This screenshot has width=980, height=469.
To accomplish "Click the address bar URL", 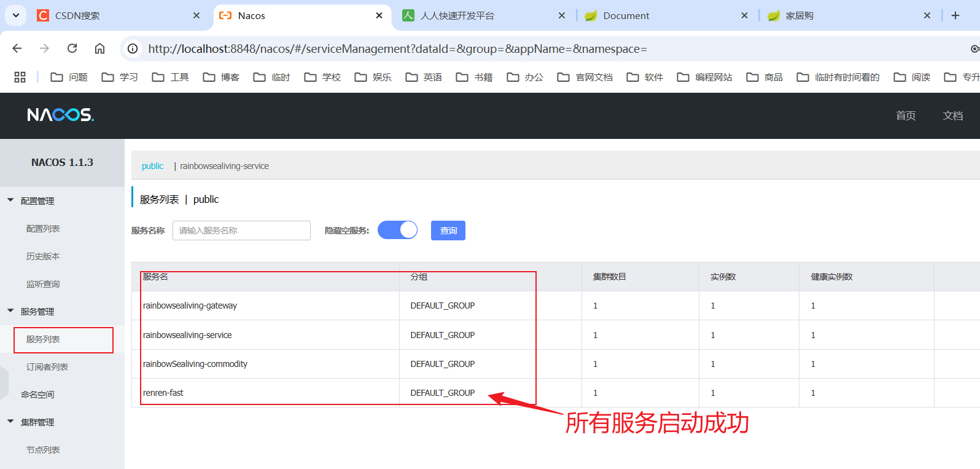I will pyautogui.click(x=397, y=49).
